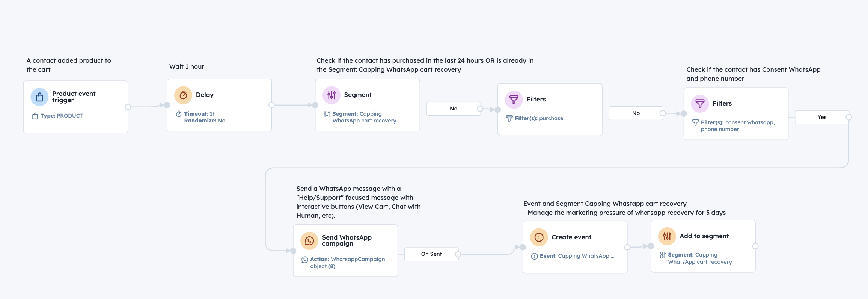Click output port of Add to segment node
The image size is (868, 299).
755,246
